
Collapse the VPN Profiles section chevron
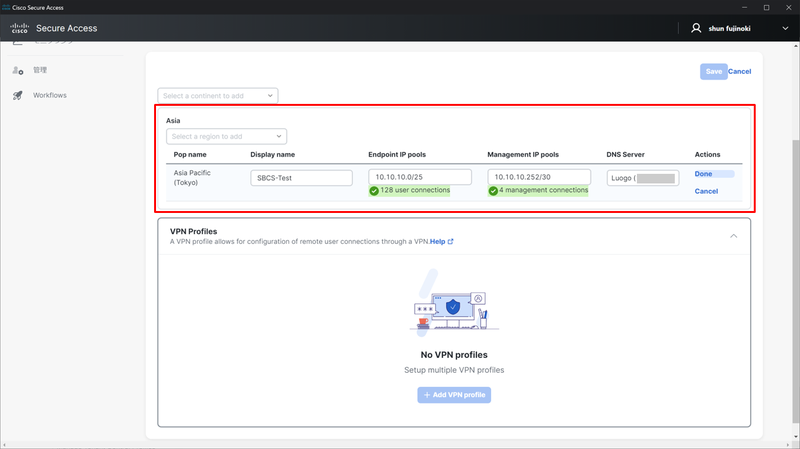click(733, 236)
